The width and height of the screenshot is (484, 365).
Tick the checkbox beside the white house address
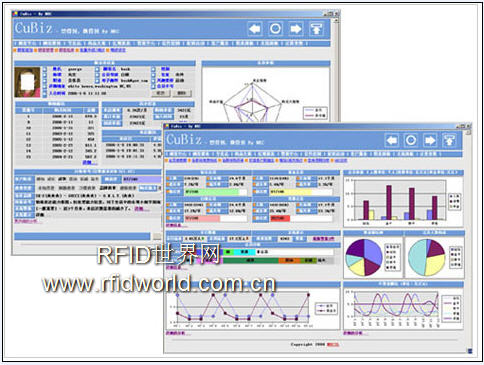tap(45, 86)
